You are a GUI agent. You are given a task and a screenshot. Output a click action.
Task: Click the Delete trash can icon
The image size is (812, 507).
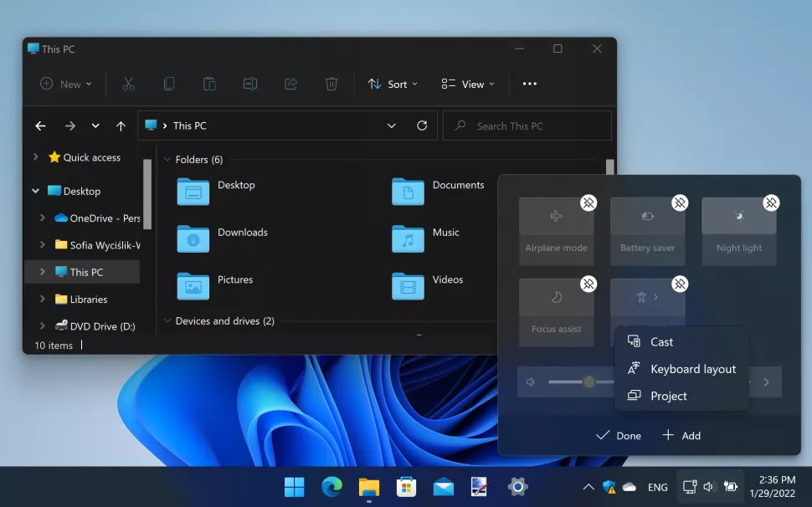(x=331, y=84)
